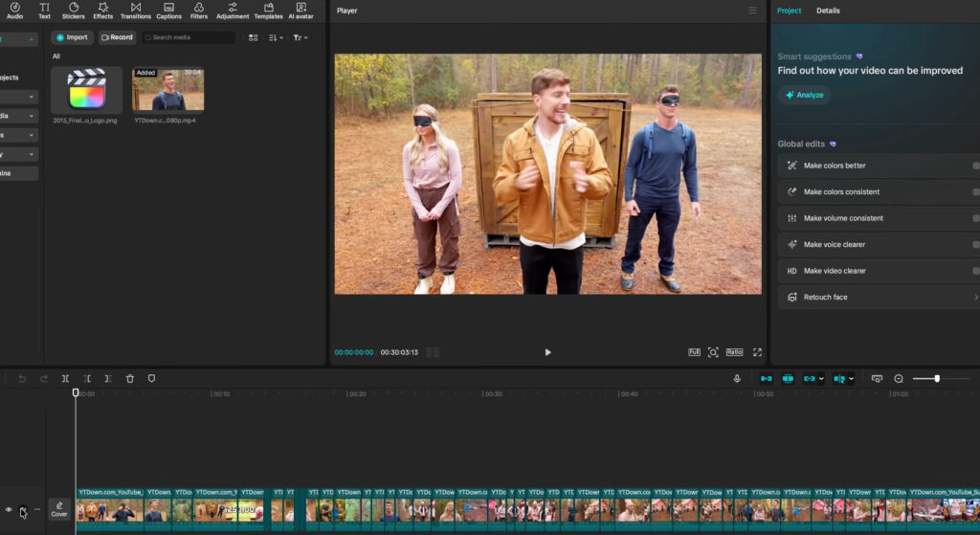Screen dimensions: 980x535
Task: Open the Transitions panel
Action: coord(136,11)
